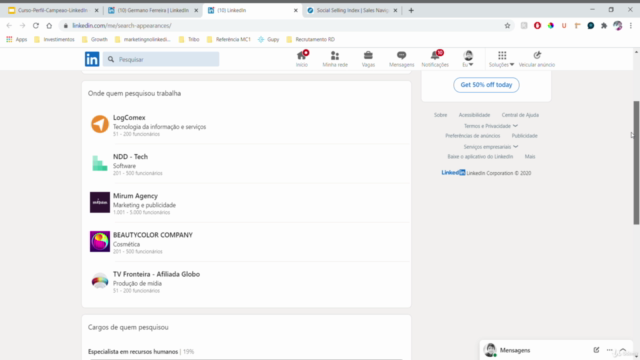Open NDD - Tech company logo
This screenshot has height=360, width=640.
click(x=100, y=163)
